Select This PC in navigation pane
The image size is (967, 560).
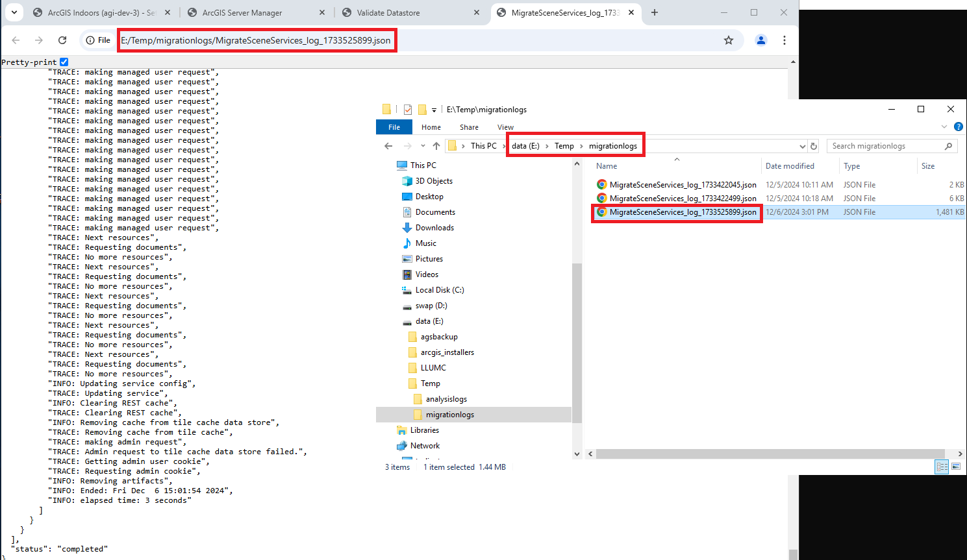pyautogui.click(x=423, y=165)
